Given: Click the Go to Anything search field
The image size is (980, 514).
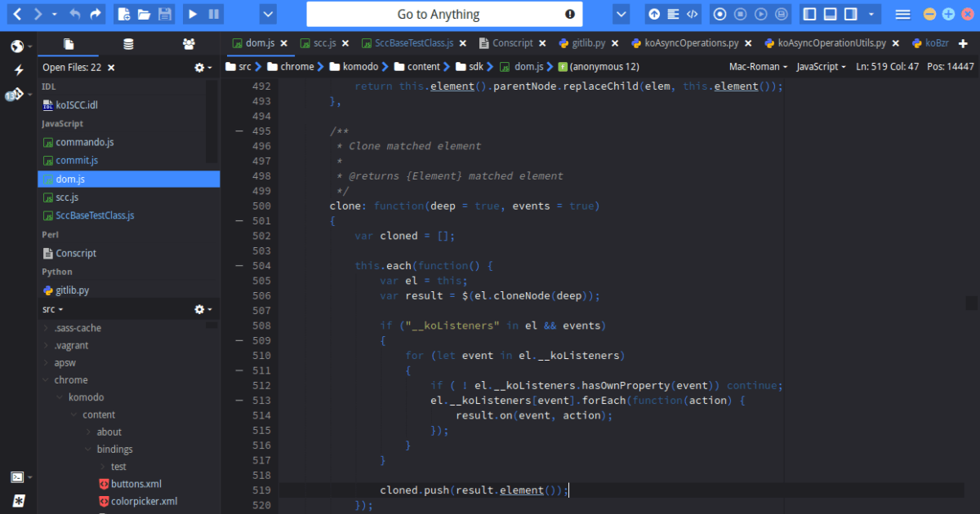Looking at the screenshot, I should tap(445, 14).
